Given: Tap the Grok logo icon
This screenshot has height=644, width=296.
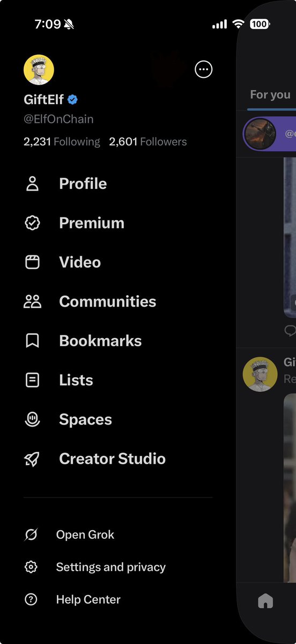Looking at the screenshot, I should coord(31,535).
